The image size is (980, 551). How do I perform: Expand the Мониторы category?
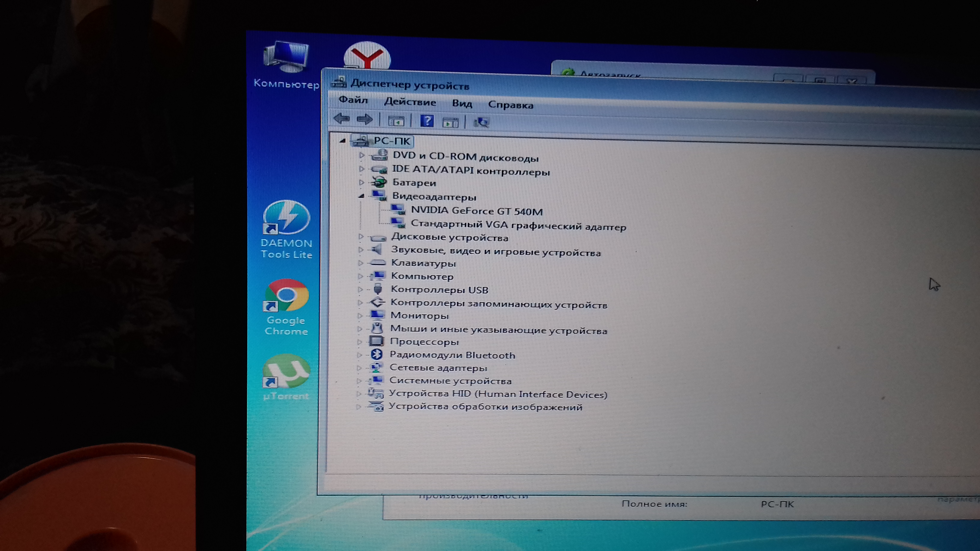click(x=359, y=315)
